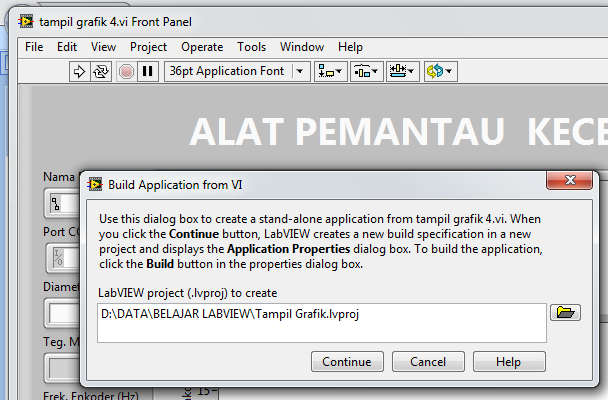Open the Window menu

[302, 47]
